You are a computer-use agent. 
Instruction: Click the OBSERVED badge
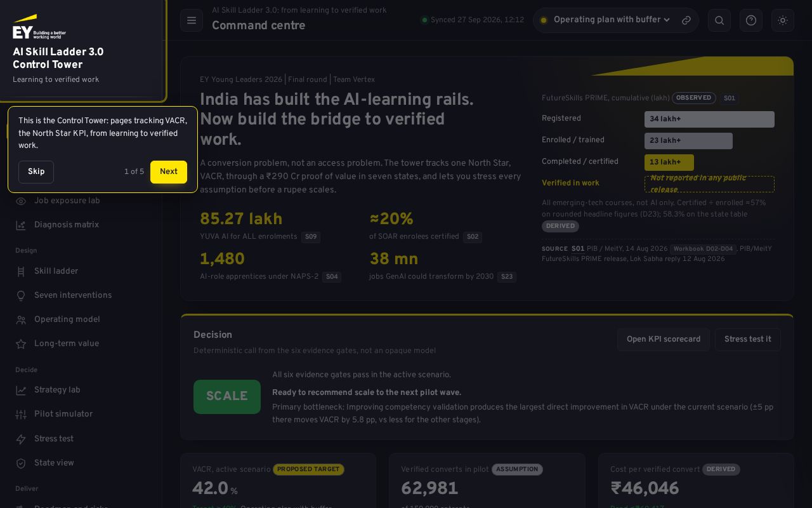point(694,98)
